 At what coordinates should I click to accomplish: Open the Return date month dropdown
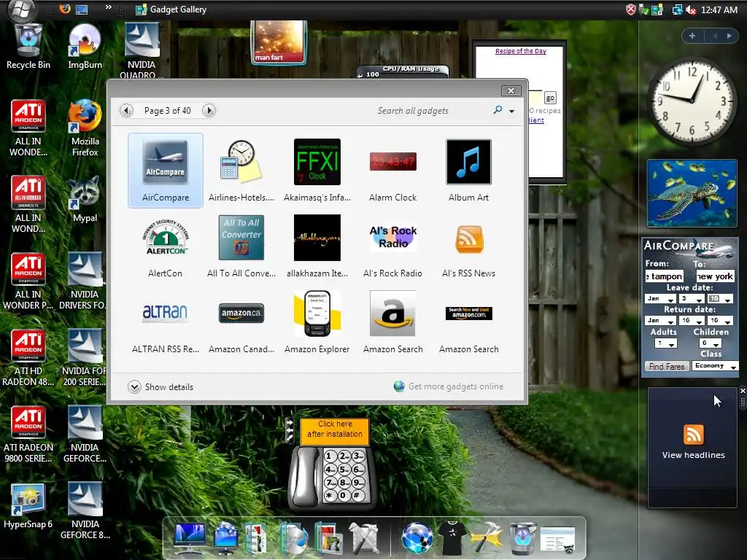(660, 321)
